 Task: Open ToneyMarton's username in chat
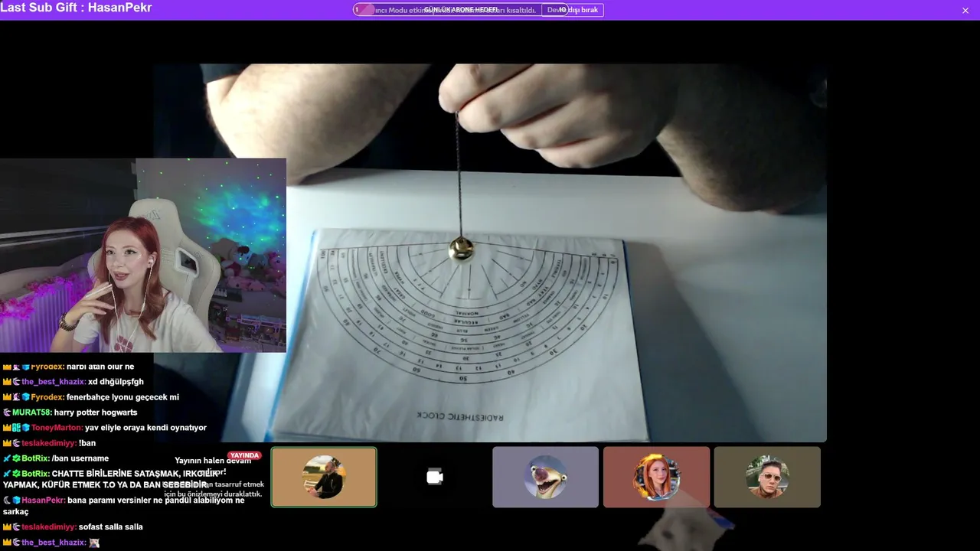pyautogui.click(x=57, y=428)
